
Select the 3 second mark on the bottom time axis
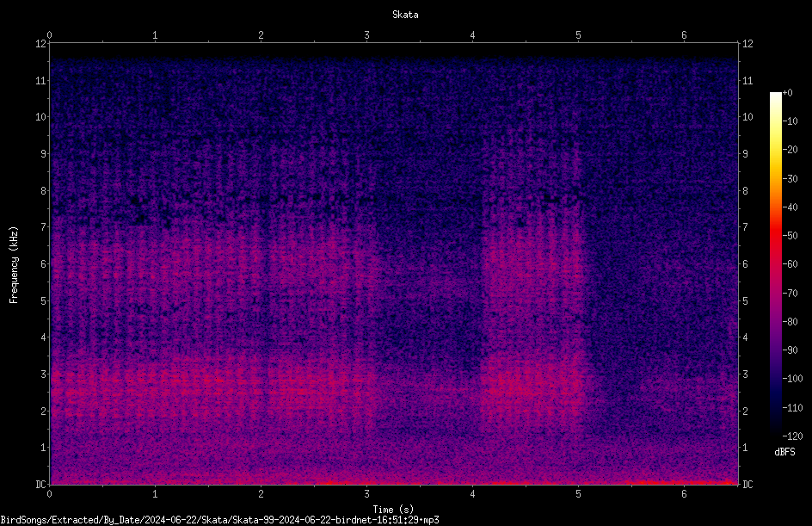tap(366, 494)
